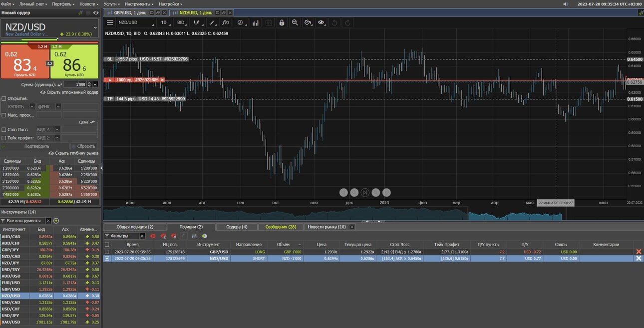Click the padlock chart lock icon

click(x=282, y=22)
